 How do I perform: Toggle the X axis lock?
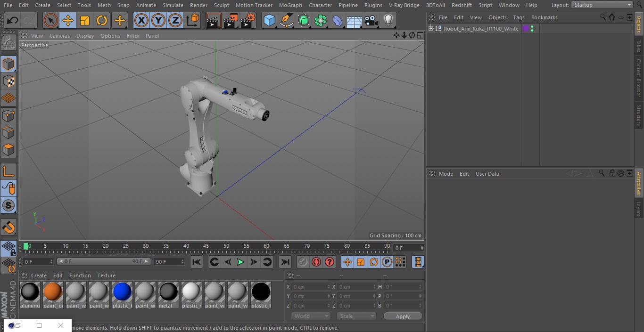pyautogui.click(x=141, y=20)
